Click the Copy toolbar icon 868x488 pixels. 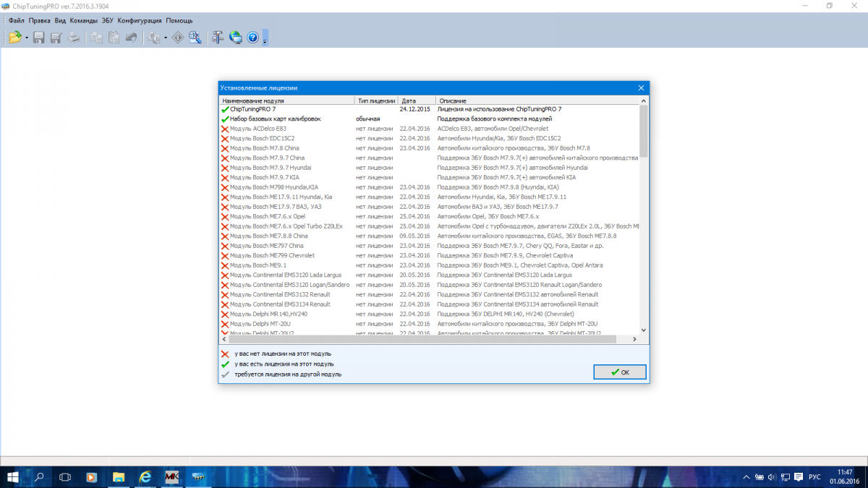click(x=96, y=38)
